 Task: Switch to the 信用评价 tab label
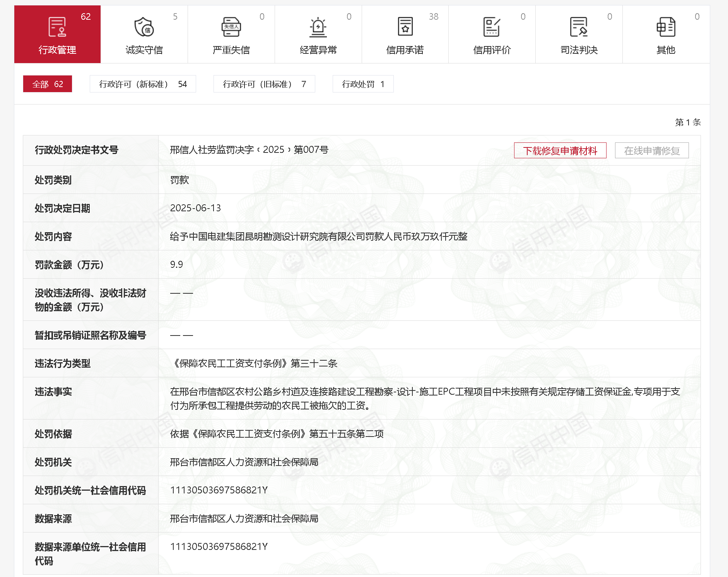(x=492, y=50)
